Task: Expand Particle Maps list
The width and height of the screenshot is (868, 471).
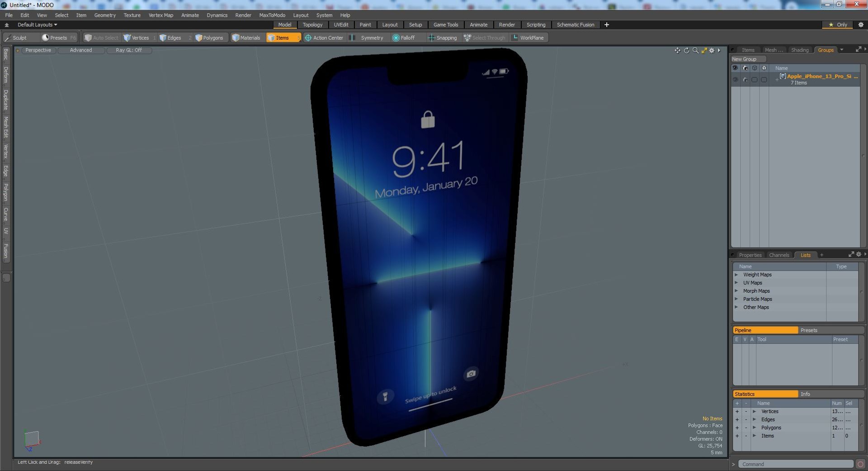Action: click(736, 299)
